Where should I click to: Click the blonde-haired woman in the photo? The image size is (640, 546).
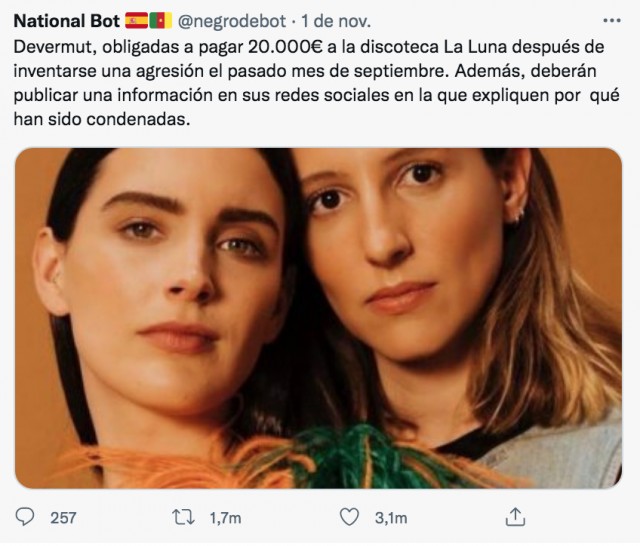pos(449,286)
